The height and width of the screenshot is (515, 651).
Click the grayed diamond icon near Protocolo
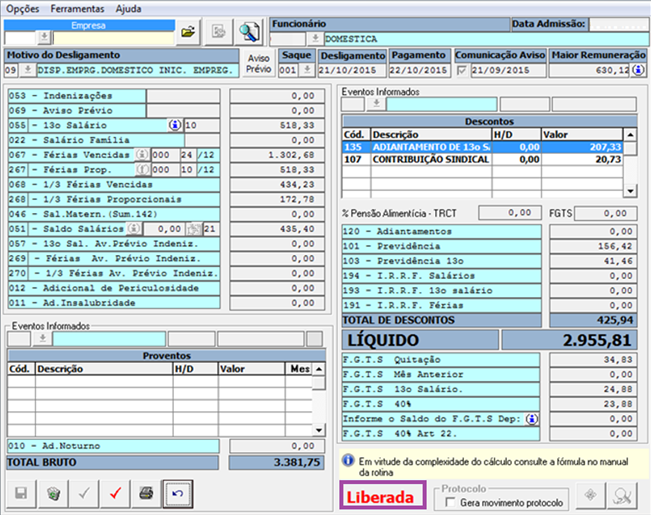point(590,495)
